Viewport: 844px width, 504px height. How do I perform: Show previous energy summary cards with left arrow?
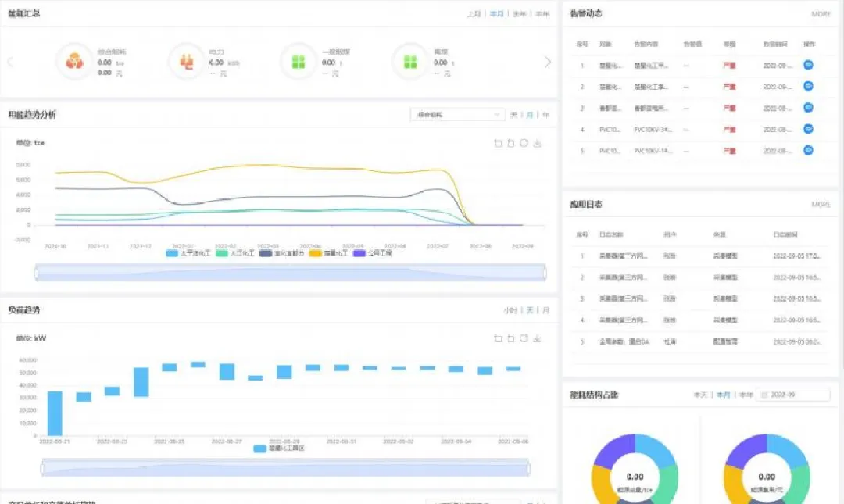click(10, 63)
